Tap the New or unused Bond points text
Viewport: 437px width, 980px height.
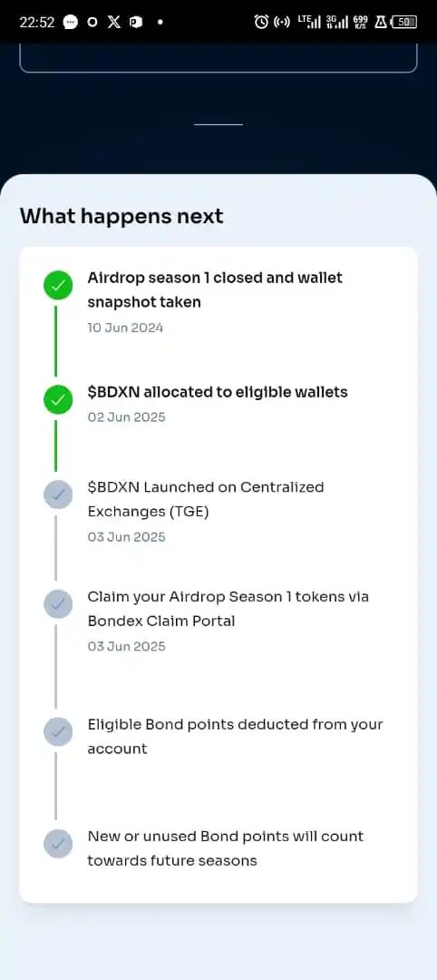tap(226, 848)
